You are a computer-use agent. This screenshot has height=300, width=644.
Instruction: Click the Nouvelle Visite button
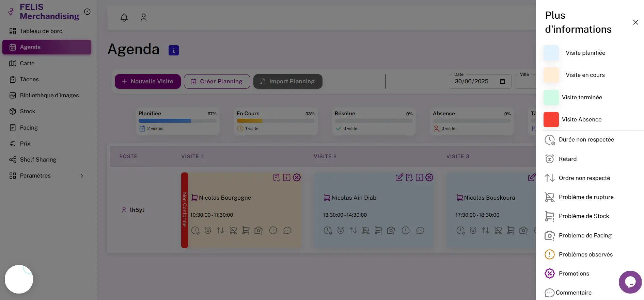(x=147, y=82)
